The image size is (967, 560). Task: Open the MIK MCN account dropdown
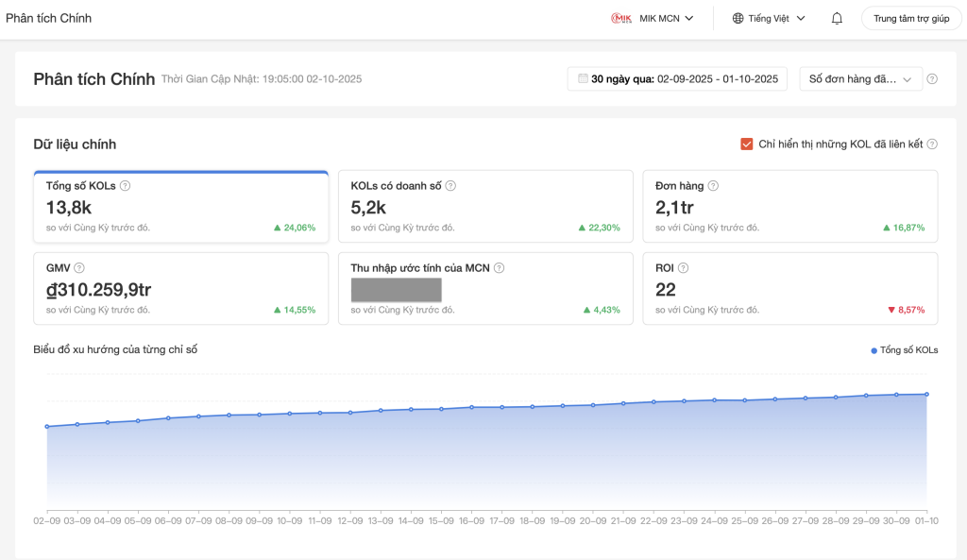click(666, 18)
